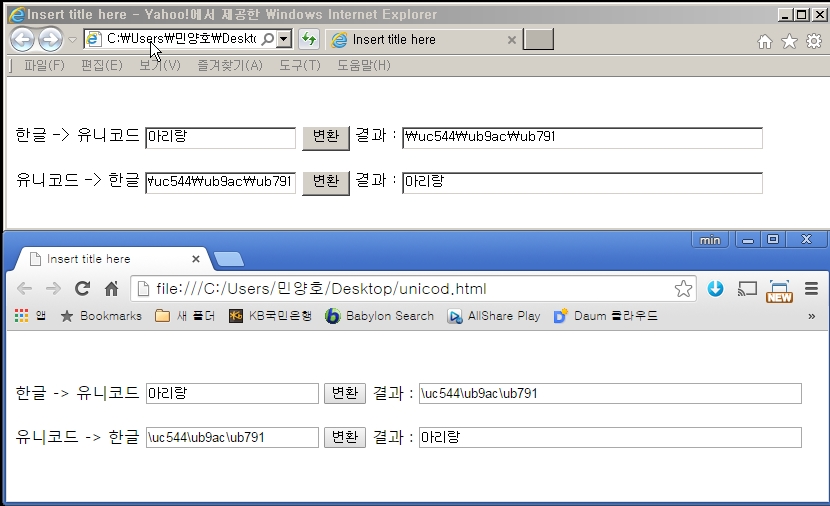
Task: Open a new tab in Chrome
Action: point(229,260)
